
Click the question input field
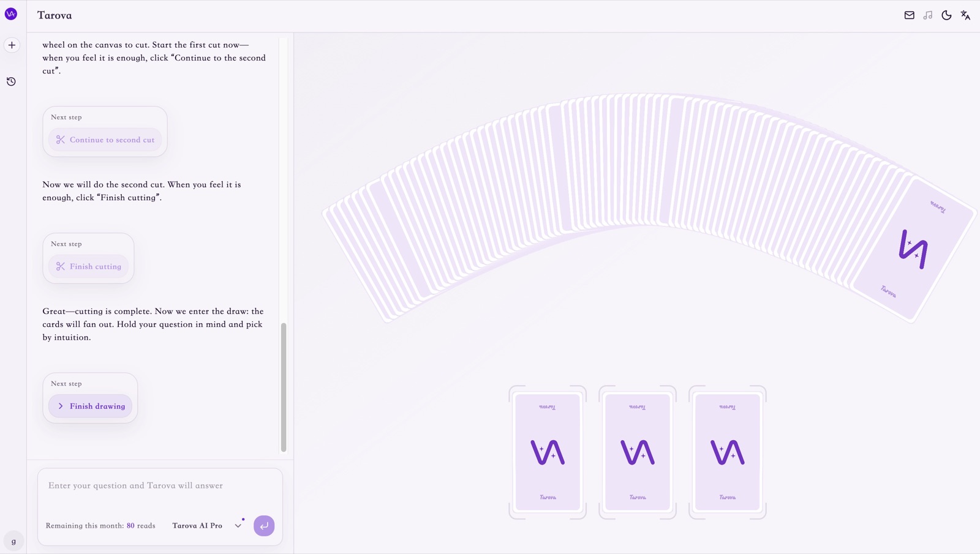point(160,486)
